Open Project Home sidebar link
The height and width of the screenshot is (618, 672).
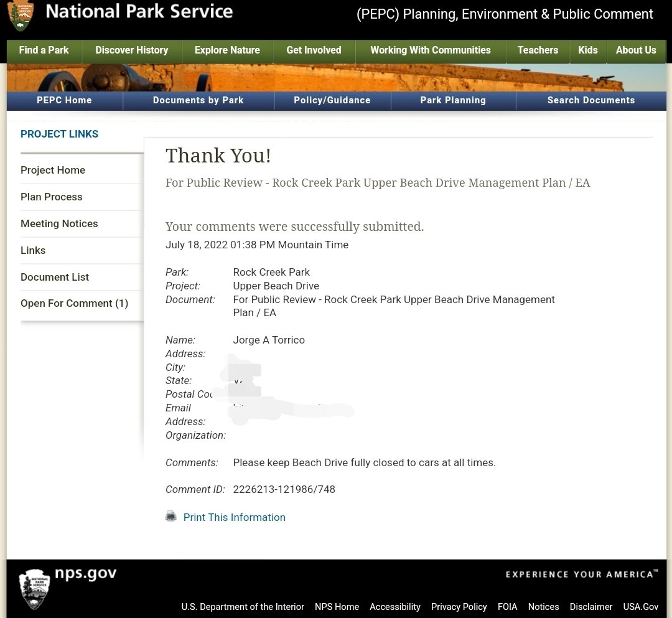click(53, 170)
